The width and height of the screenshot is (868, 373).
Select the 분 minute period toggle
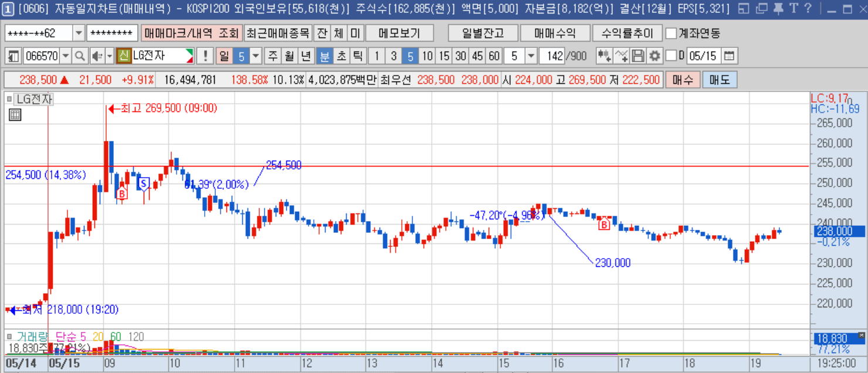[324, 56]
